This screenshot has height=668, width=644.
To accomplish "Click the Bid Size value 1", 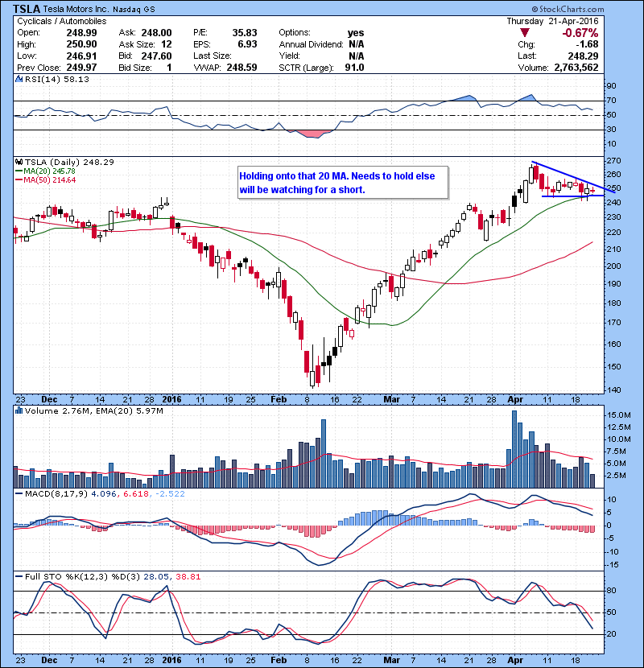I will click(x=169, y=68).
